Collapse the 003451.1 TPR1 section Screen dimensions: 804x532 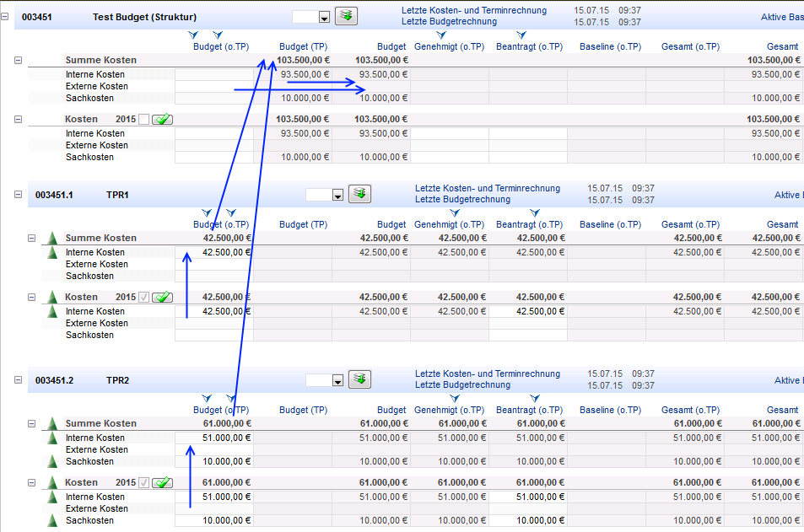click(19, 194)
